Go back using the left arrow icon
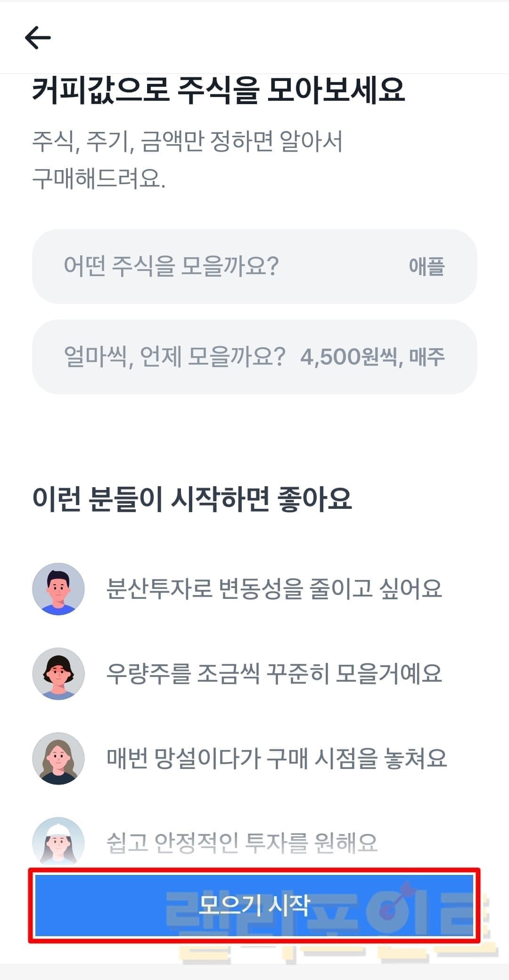The image size is (509, 980). 38,38
